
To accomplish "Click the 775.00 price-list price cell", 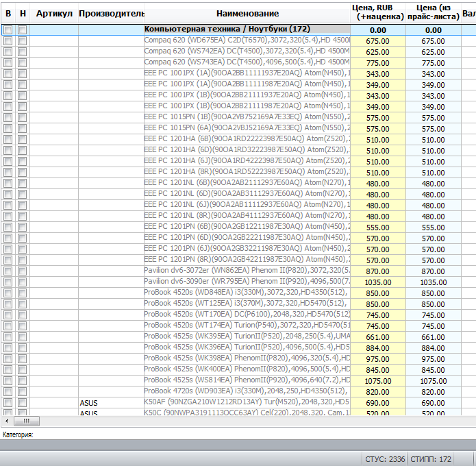I will click(434, 63).
